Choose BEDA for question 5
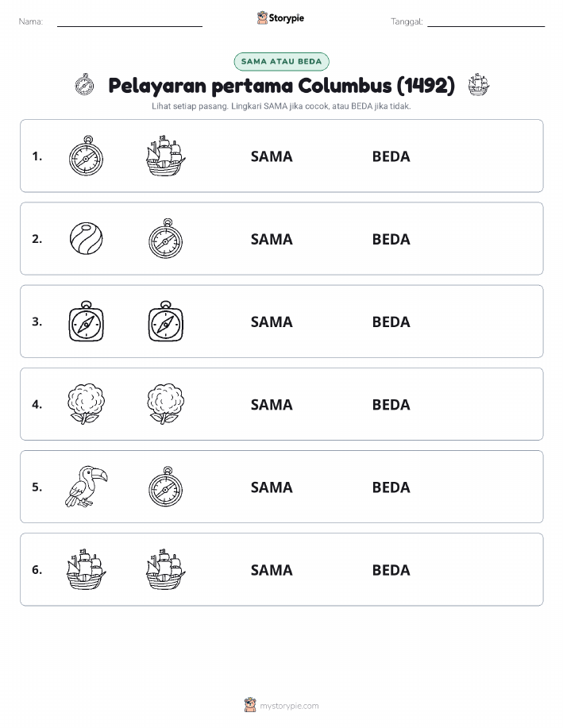Viewport: 563px width, 728px height. pyautogui.click(x=391, y=487)
